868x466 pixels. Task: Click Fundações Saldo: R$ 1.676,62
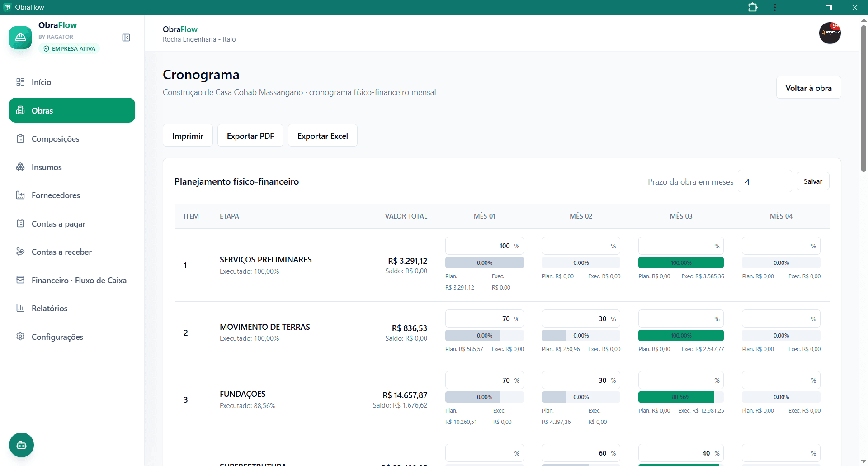[400, 405]
